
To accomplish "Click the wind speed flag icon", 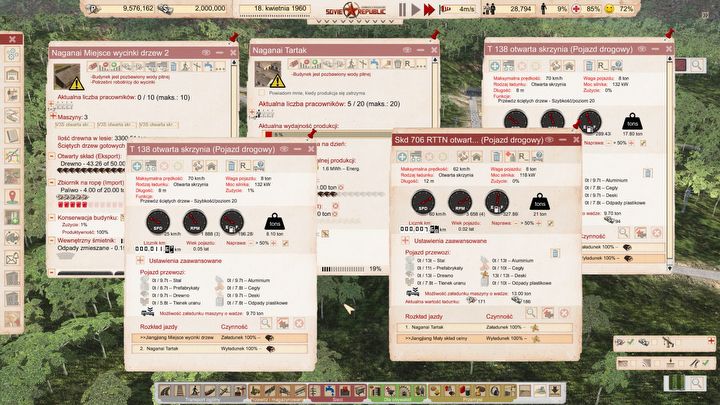I will [445, 9].
